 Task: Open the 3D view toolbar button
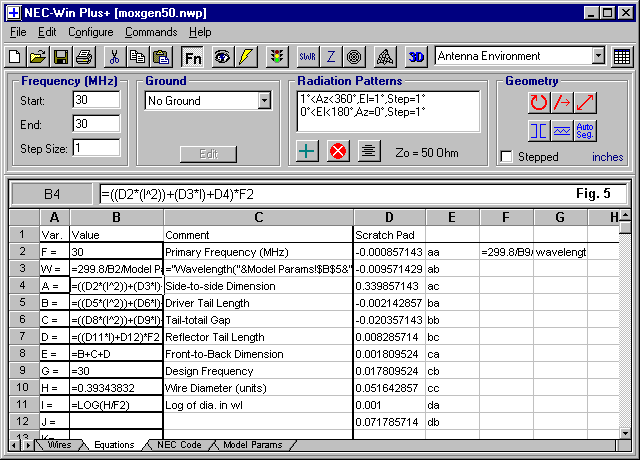click(x=417, y=57)
